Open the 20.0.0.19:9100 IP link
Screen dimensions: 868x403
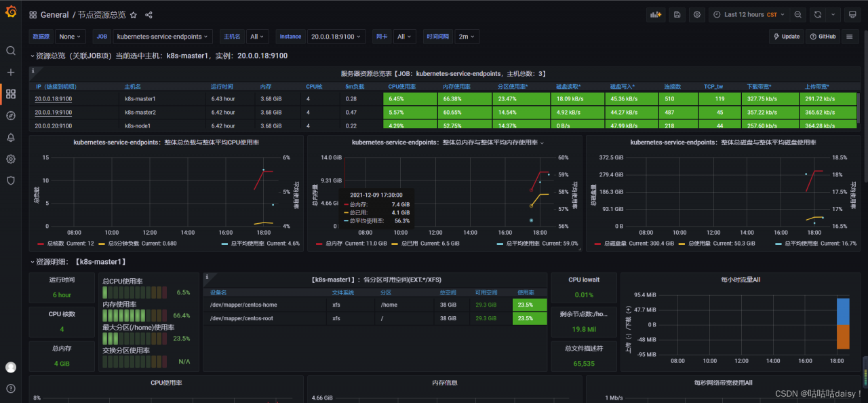pyautogui.click(x=54, y=113)
